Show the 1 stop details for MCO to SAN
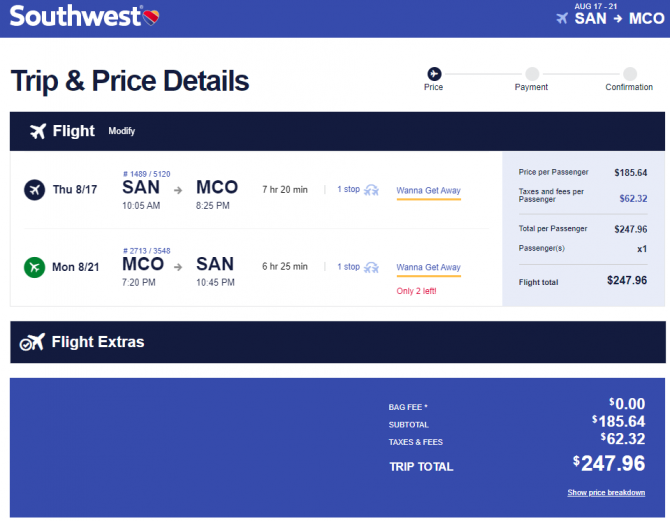 (348, 266)
